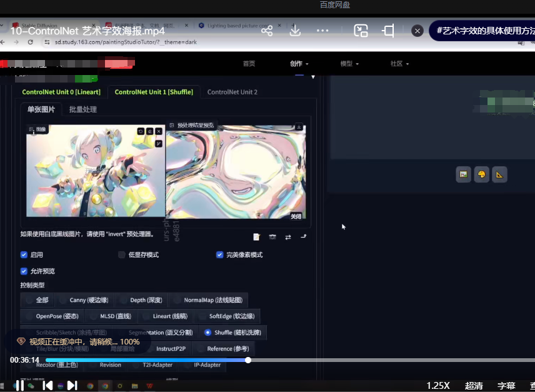Click the brush edit icon on source image

click(159, 144)
